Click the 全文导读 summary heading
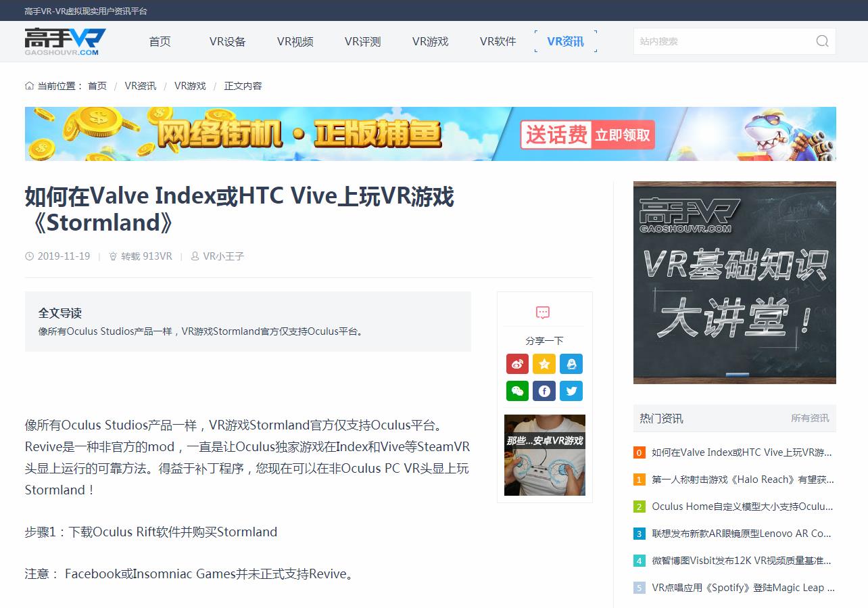This screenshot has height=608, width=868. (60, 313)
